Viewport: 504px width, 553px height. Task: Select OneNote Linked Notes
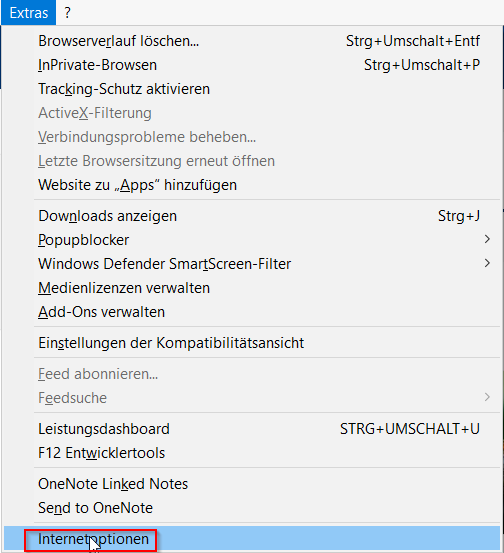coord(252,484)
